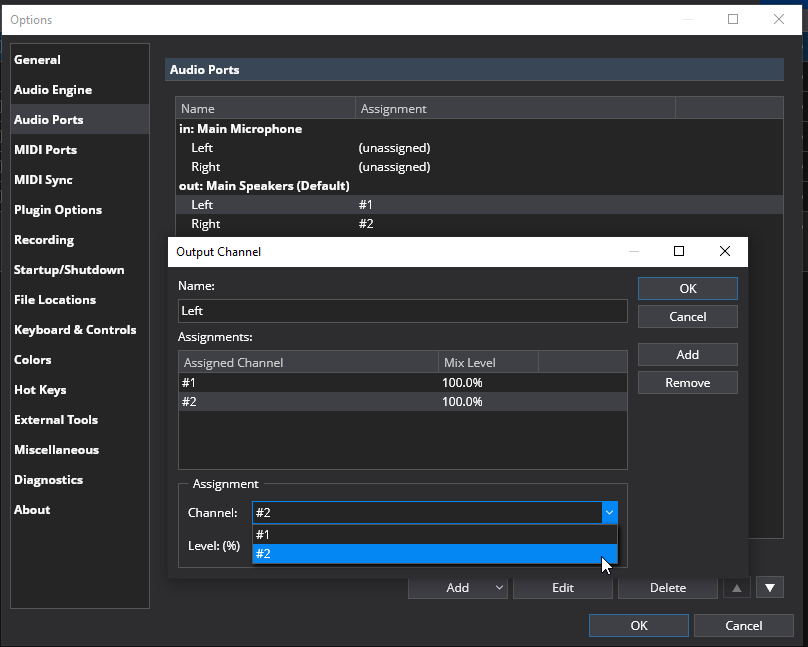Image resolution: width=808 pixels, height=647 pixels.
Task: Click the Mix Level column header
Action: pos(488,363)
